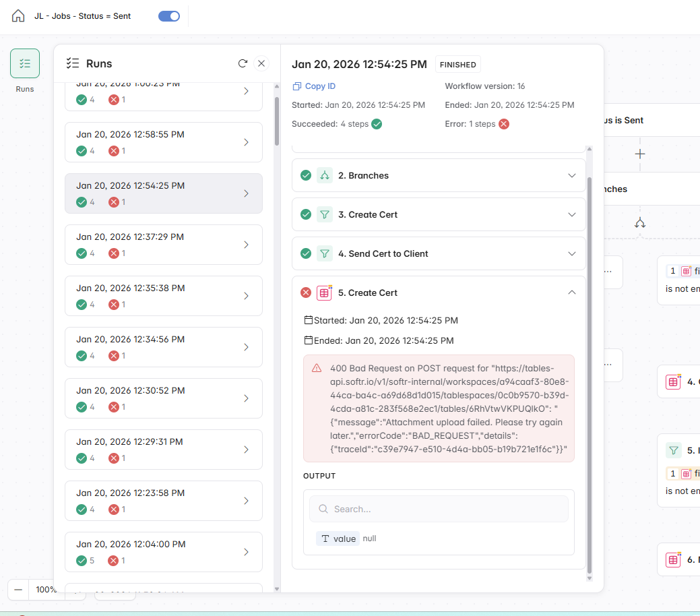Expand the 3. Create Cert step

click(572, 214)
